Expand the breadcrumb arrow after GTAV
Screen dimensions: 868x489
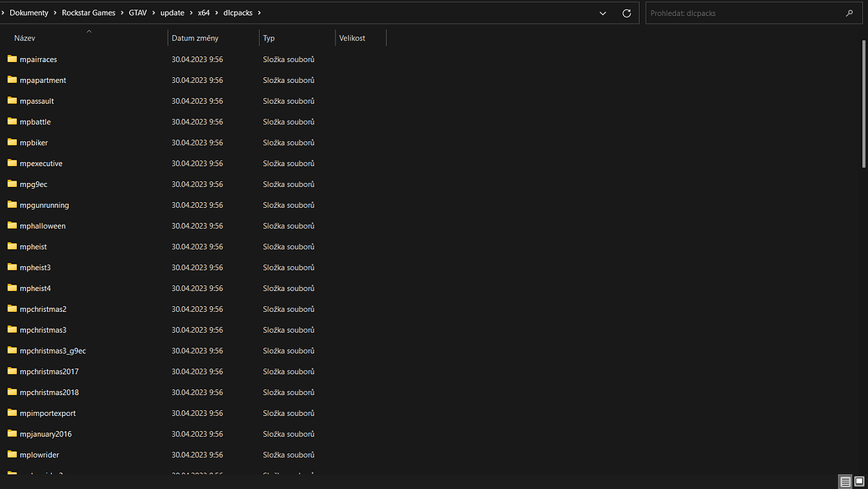point(152,13)
